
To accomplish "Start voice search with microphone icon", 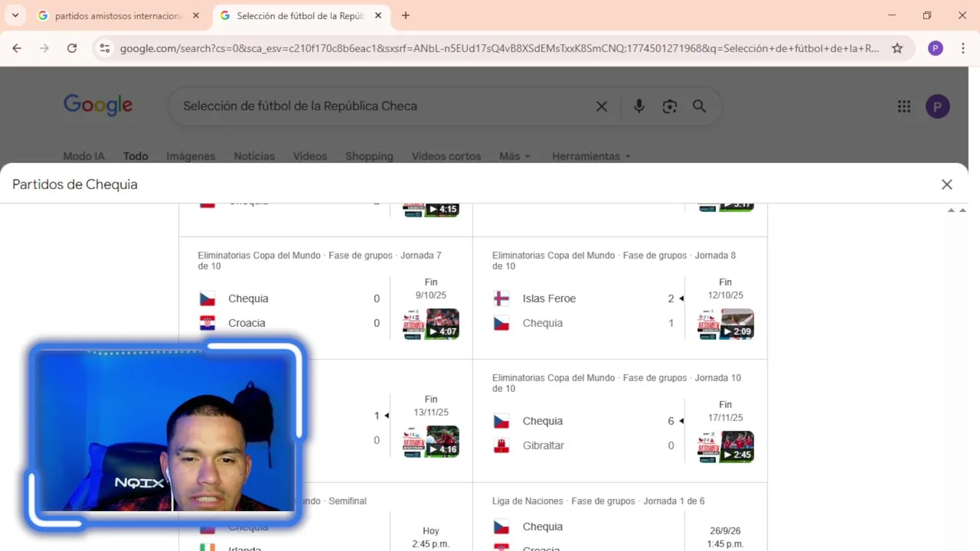I will 639,106.
